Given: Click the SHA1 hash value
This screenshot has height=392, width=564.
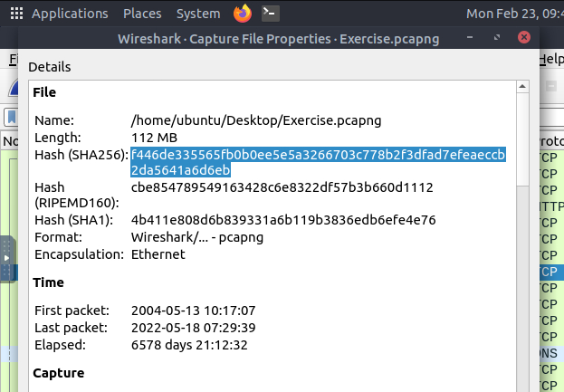Looking at the screenshot, I should tap(283, 220).
